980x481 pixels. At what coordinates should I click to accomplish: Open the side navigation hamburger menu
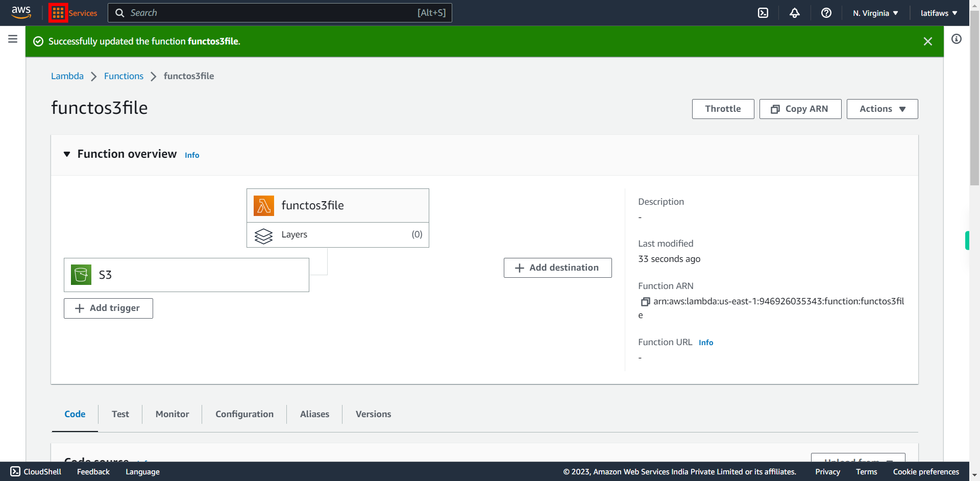click(x=13, y=39)
